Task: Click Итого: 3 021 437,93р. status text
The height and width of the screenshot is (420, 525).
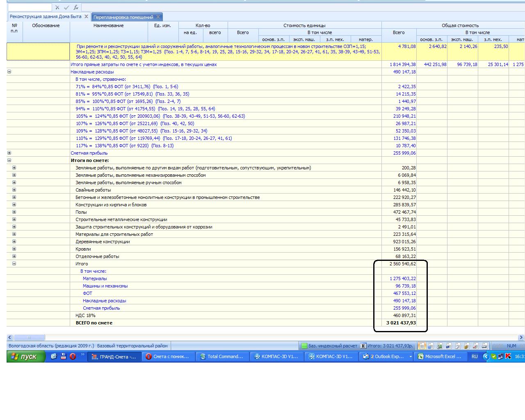Action: [x=390, y=346]
